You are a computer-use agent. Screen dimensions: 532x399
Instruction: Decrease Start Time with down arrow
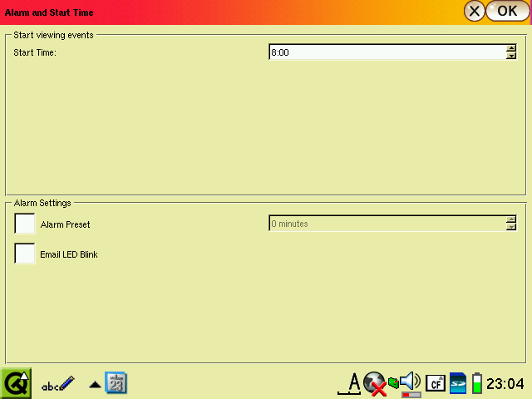point(511,57)
